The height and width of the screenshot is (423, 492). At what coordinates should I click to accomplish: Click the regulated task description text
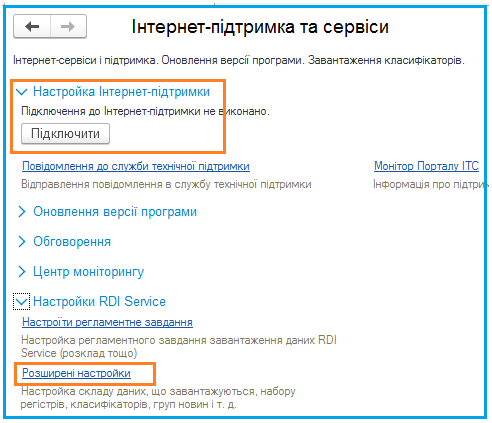179,347
